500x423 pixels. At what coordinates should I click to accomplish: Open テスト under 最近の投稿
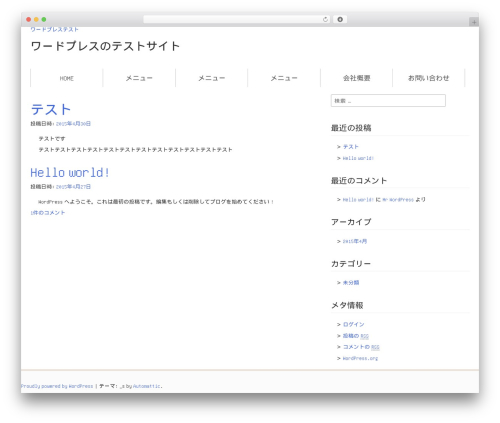[351, 147]
